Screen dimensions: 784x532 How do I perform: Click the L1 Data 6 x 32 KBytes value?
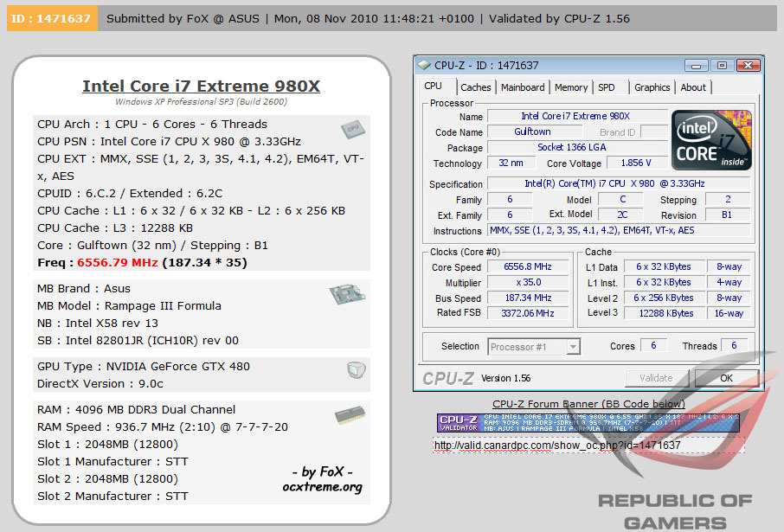665,267
